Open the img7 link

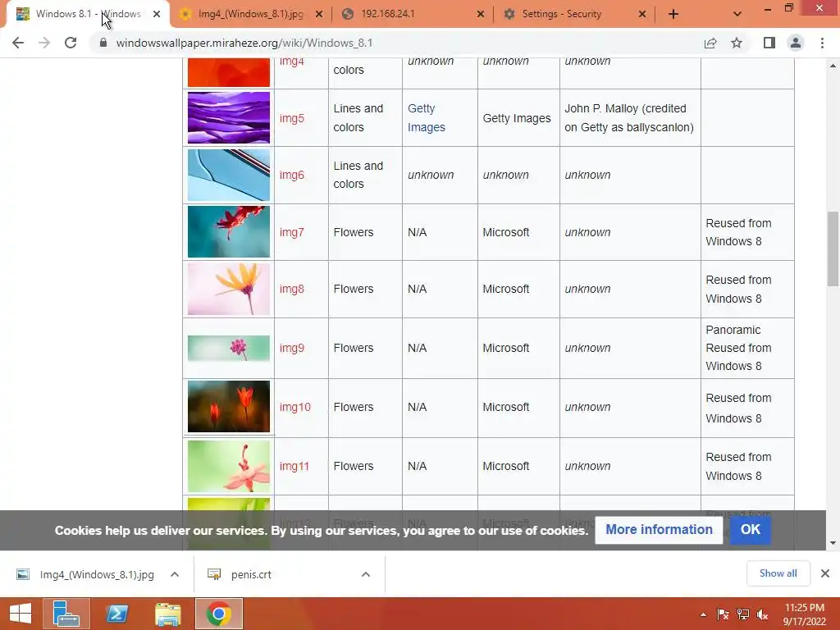point(292,232)
